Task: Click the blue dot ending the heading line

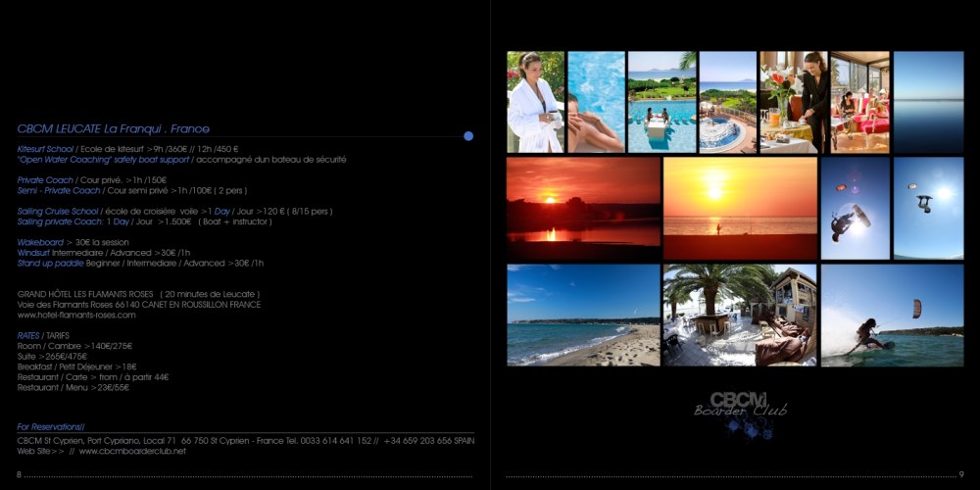Action: click(468, 135)
